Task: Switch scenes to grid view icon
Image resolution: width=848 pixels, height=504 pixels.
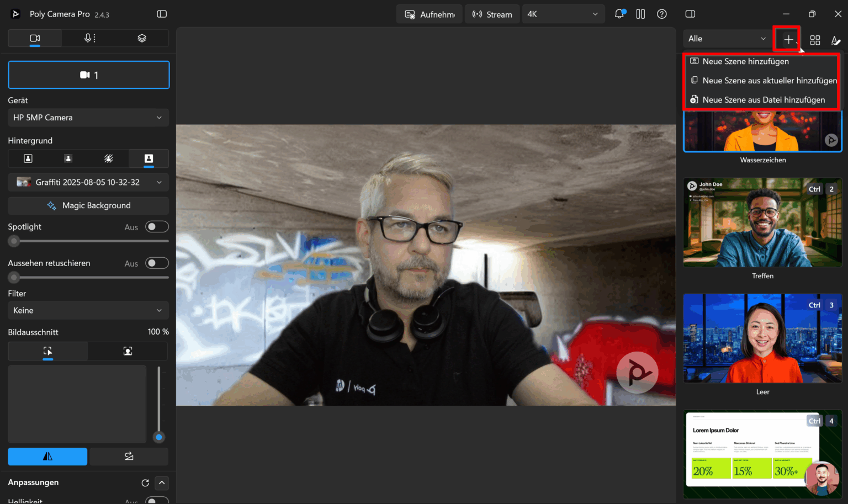Action: 815,40
